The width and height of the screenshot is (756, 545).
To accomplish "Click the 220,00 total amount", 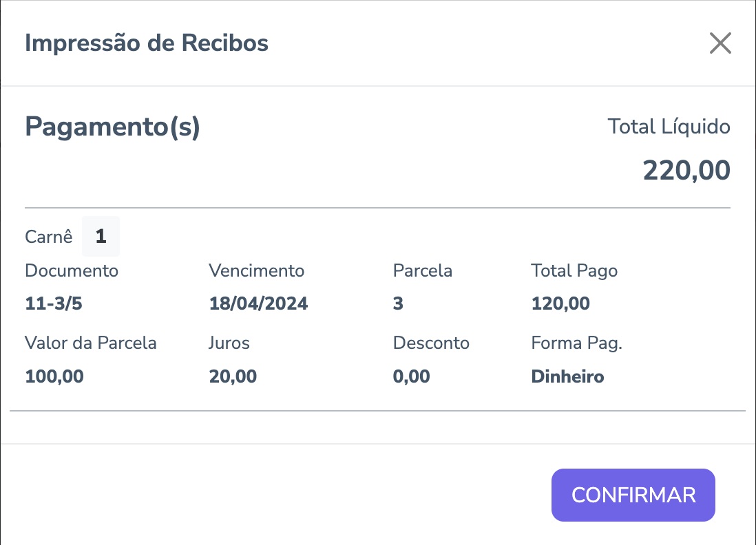I will [x=686, y=171].
